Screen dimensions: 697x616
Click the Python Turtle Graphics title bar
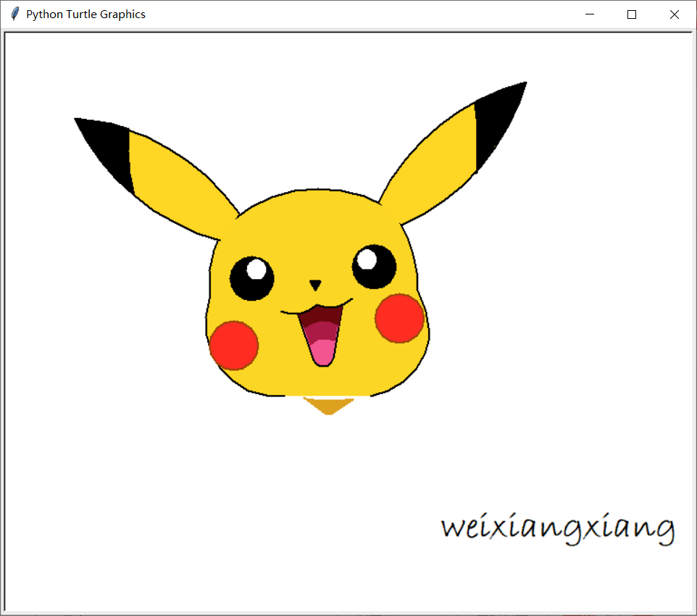click(x=348, y=14)
